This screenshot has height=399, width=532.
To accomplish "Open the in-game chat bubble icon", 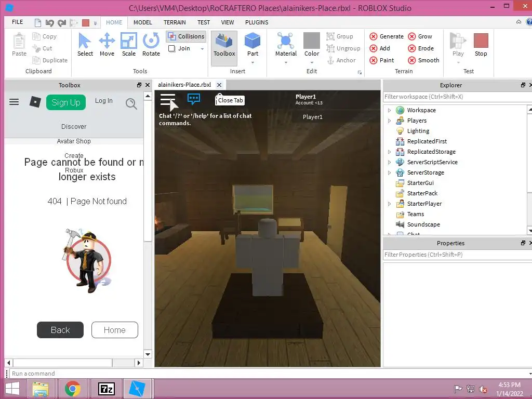I will click(194, 99).
